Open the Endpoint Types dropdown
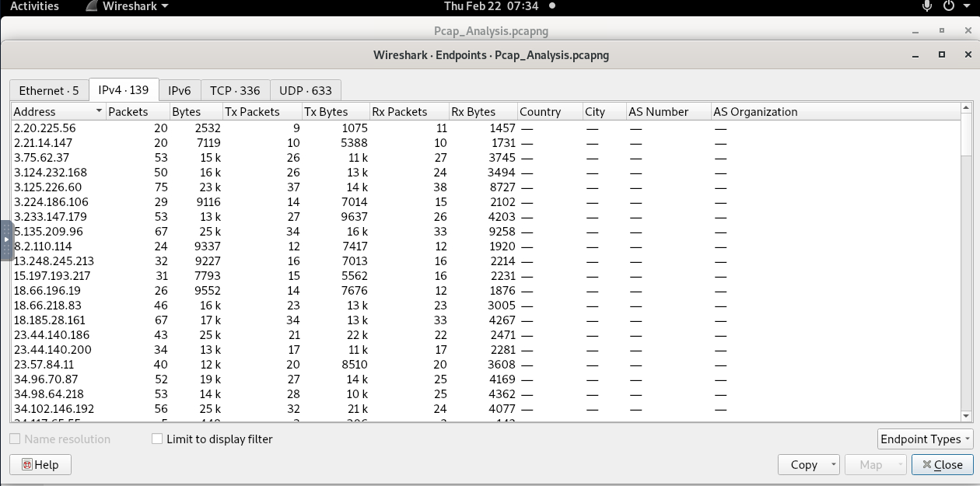 [x=925, y=439]
